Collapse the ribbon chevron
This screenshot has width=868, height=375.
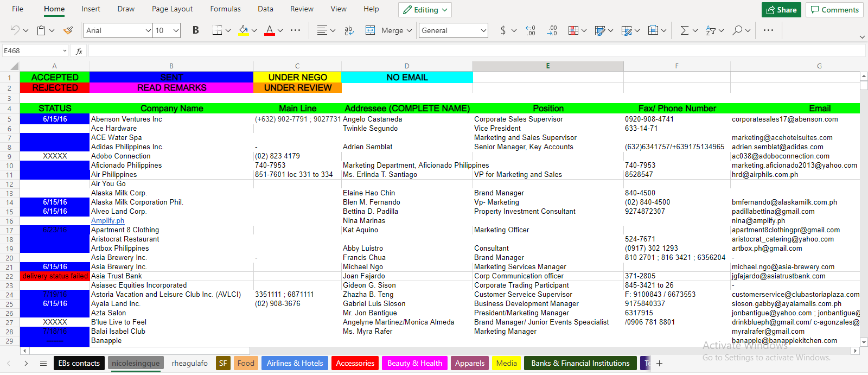tap(862, 37)
